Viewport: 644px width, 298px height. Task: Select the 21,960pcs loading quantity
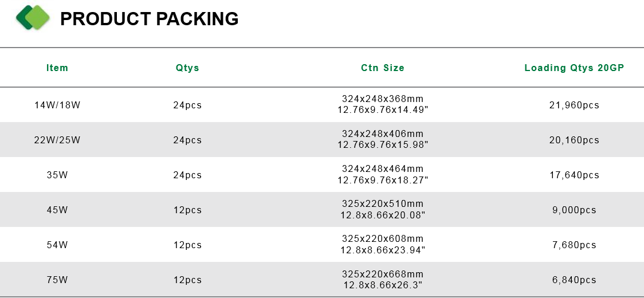point(574,105)
